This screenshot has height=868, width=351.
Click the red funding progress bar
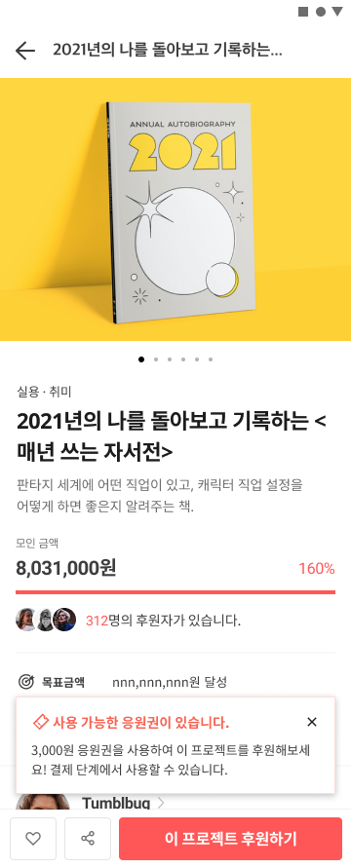click(x=175, y=591)
